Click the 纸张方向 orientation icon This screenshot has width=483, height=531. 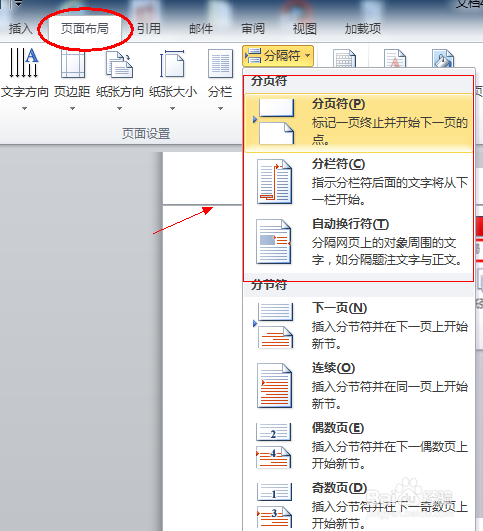(x=119, y=64)
